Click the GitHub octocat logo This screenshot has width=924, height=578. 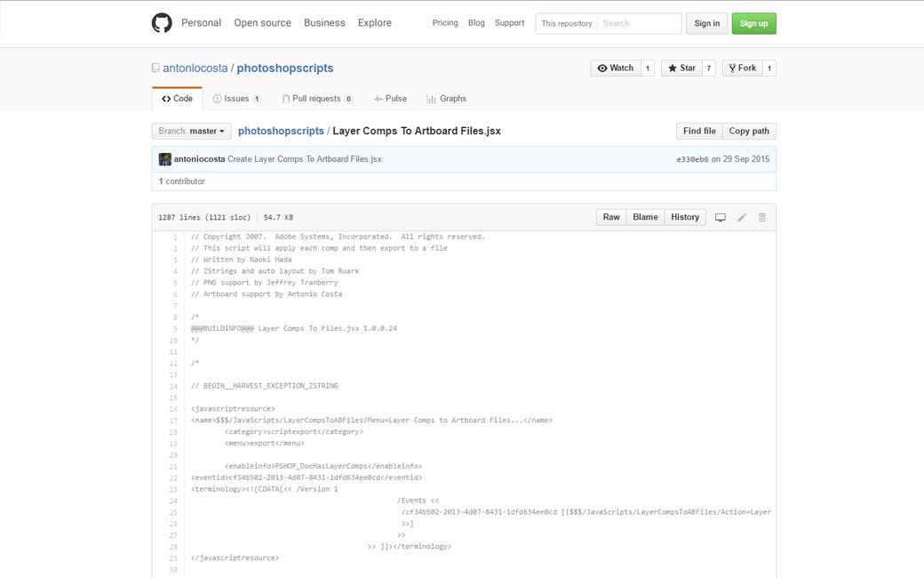click(162, 23)
